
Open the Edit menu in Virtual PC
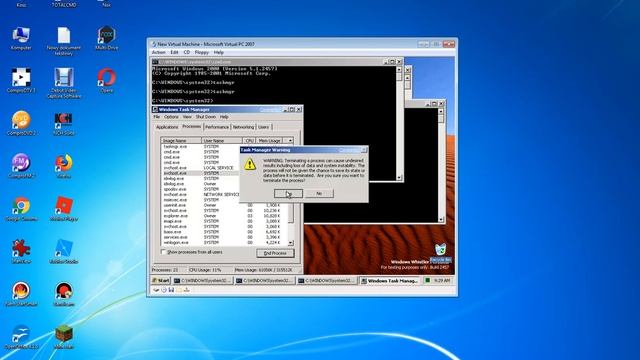(x=174, y=52)
